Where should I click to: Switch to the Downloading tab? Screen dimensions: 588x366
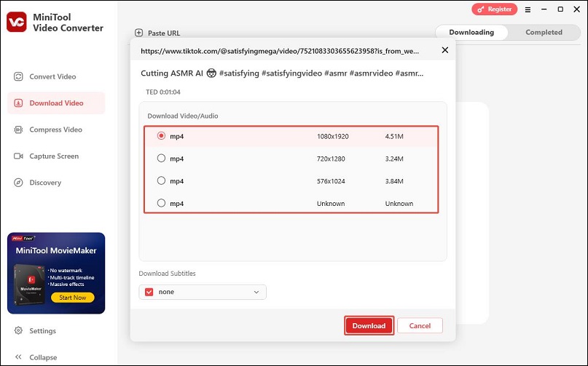point(471,32)
